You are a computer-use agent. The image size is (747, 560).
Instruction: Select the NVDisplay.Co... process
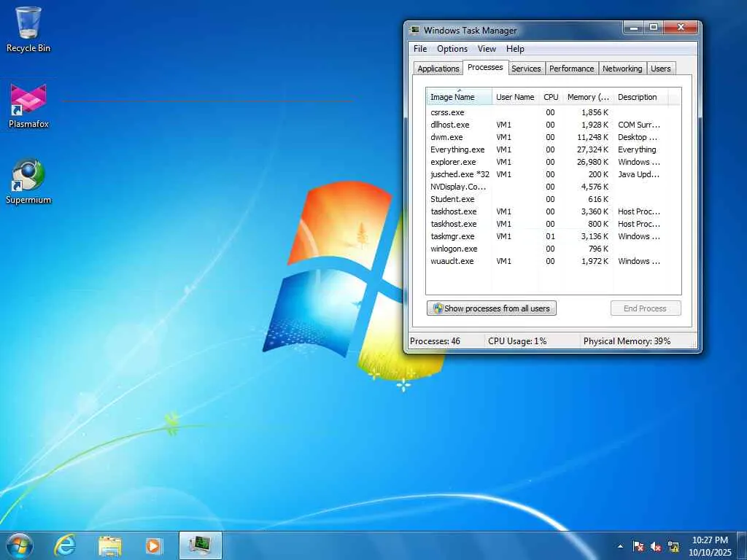point(554,187)
